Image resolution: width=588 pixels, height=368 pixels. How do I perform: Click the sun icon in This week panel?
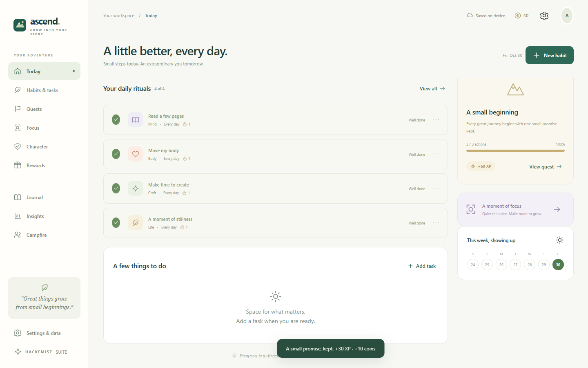click(x=560, y=240)
